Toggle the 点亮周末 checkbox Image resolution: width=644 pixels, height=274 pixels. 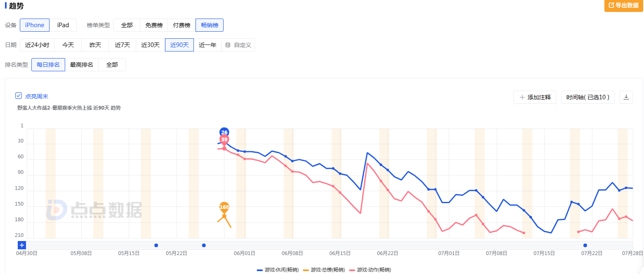click(x=19, y=96)
